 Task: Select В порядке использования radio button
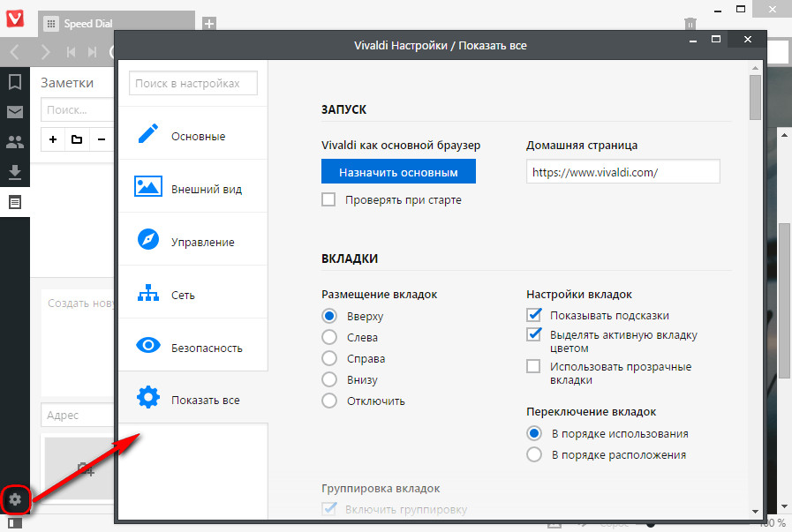pyautogui.click(x=534, y=433)
